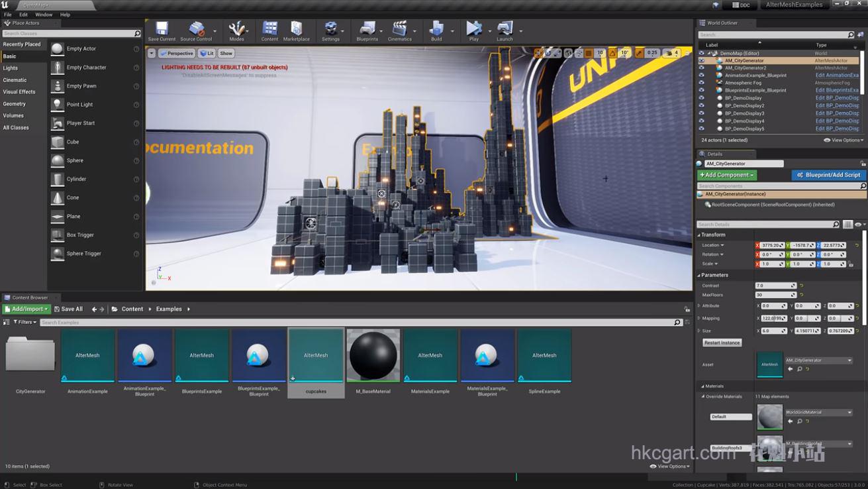The height and width of the screenshot is (489, 868).
Task: Open viewport options dropdown arrow
Action: 152,53
